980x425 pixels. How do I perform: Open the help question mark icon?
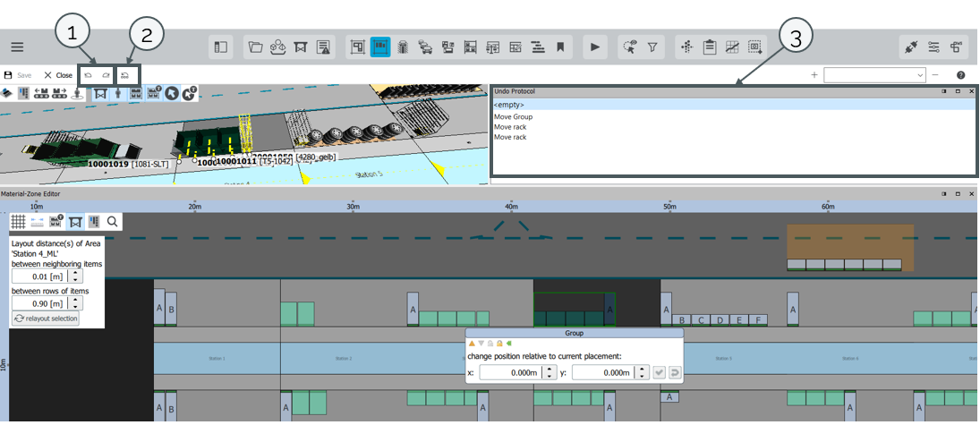click(x=960, y=75)
